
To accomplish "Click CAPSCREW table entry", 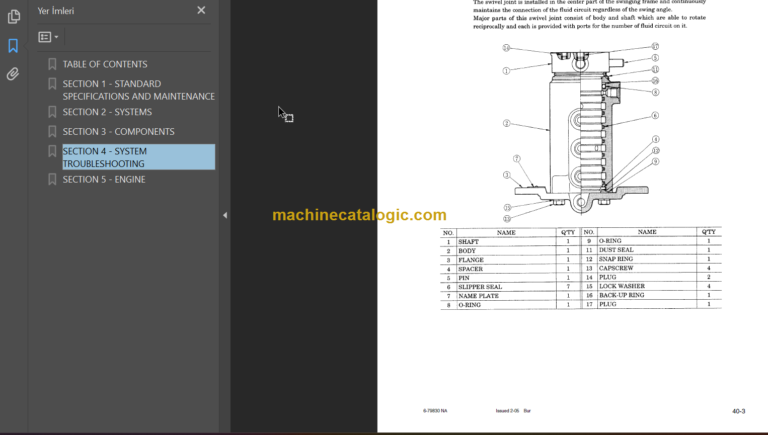I will pos(616,268).
